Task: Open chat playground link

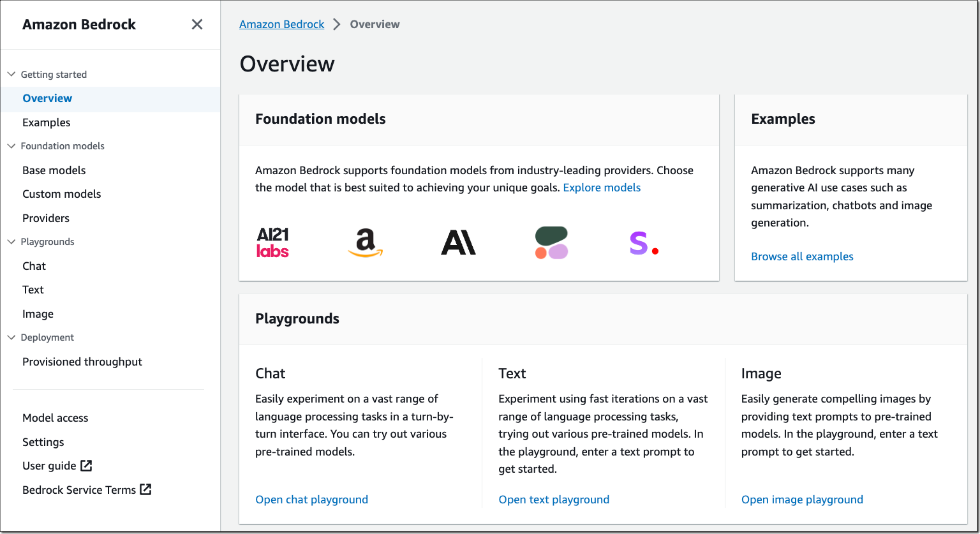Action: 311,500
